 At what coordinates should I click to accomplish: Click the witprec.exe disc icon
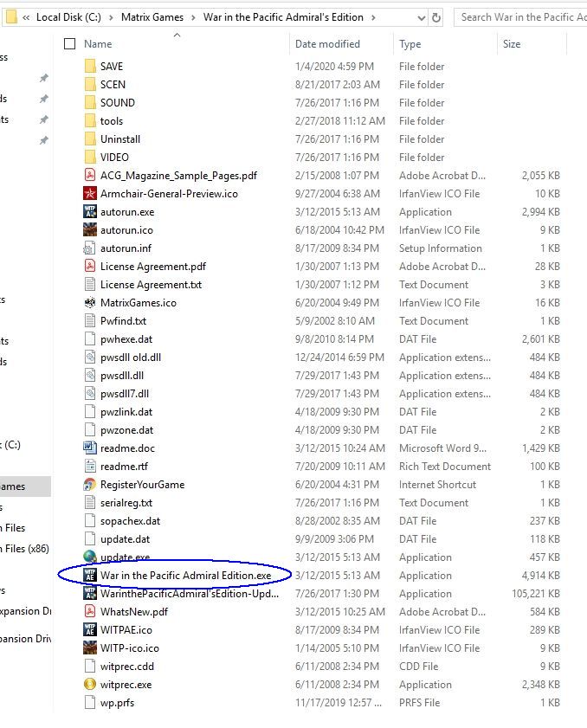coord(90,684)
